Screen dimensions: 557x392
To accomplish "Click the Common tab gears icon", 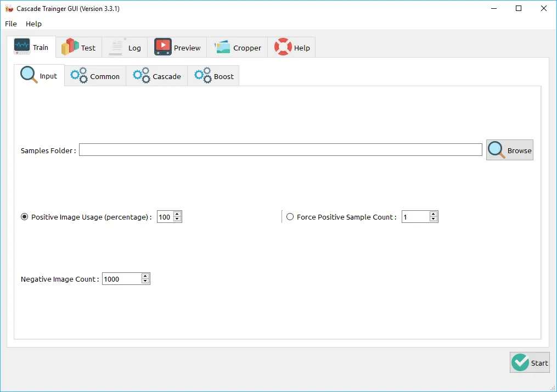I will pyautogui.click(x=78, y=75).
